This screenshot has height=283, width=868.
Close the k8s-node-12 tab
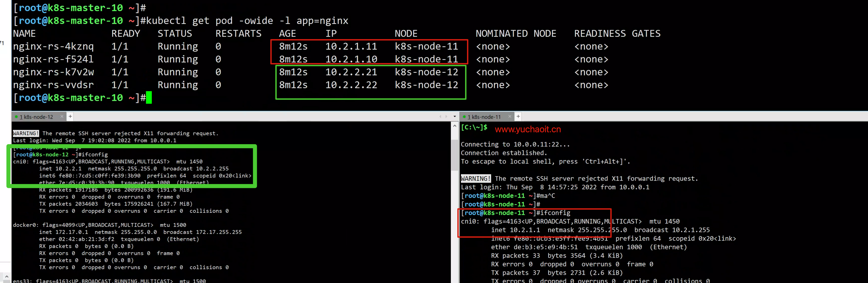pos(62,116)
